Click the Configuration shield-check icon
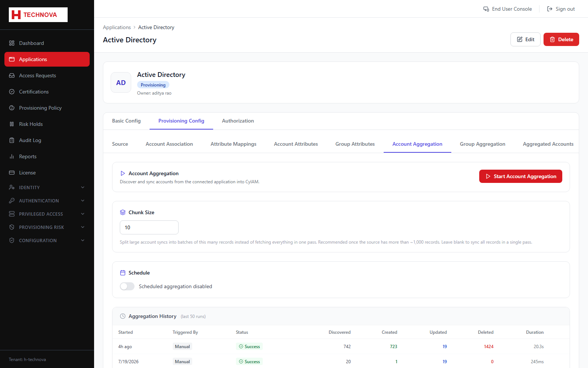 [x=12, y=240]
